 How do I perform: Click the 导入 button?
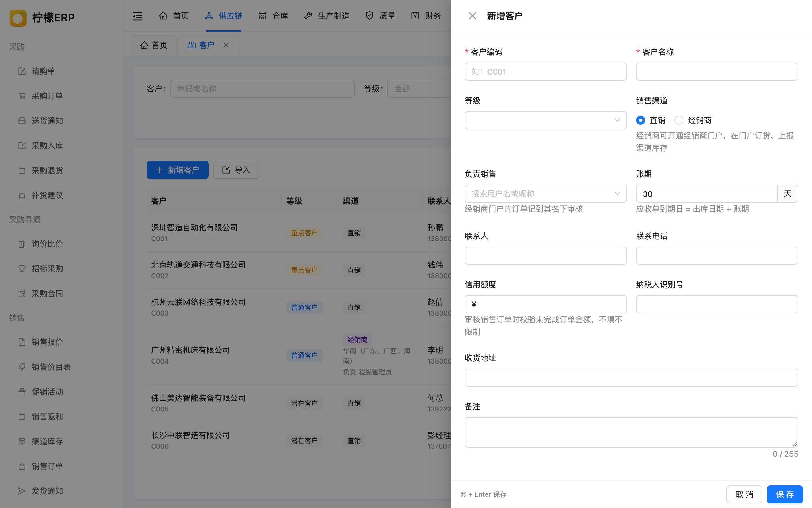[236, 170]
